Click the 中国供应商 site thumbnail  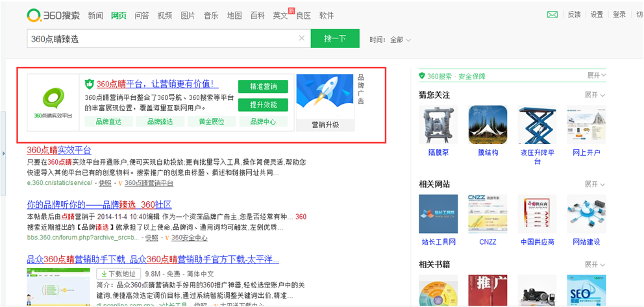pyautogui.click(x=537, y=214)
